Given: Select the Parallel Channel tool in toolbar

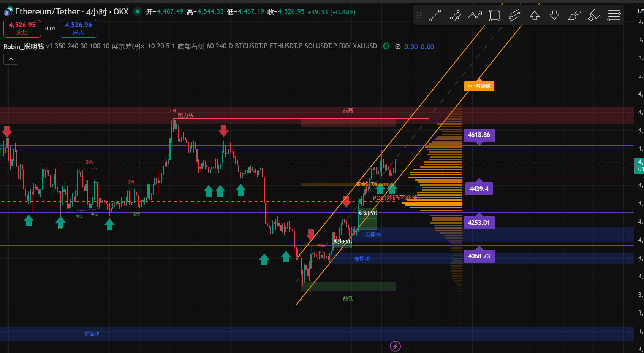Looking at the screenshot, I should pos(455,16).
